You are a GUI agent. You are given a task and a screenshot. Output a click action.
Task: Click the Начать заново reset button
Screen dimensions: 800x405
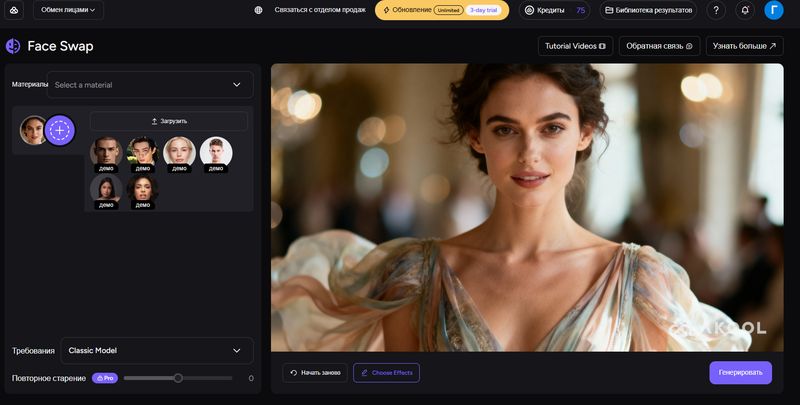[x=315, y=373]
